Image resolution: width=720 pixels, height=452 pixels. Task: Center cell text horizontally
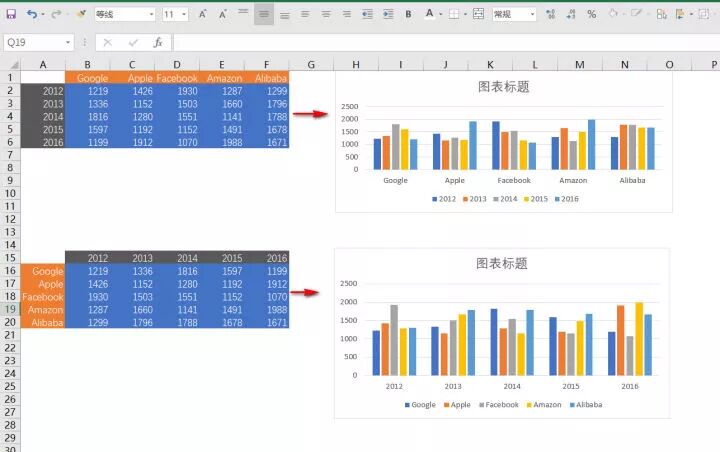[x=326, y=14]
